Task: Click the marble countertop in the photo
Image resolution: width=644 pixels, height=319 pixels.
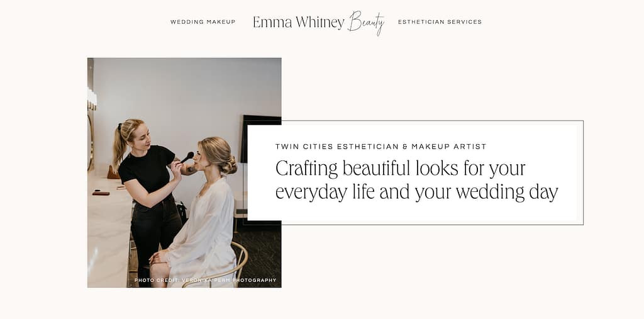Action: click(x=108, y=230)
